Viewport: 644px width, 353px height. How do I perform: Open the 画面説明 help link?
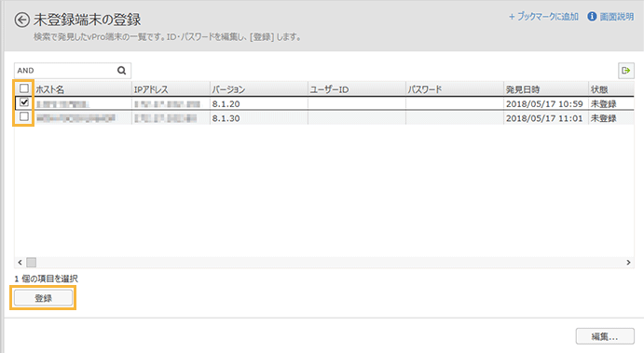pos(616,17)
